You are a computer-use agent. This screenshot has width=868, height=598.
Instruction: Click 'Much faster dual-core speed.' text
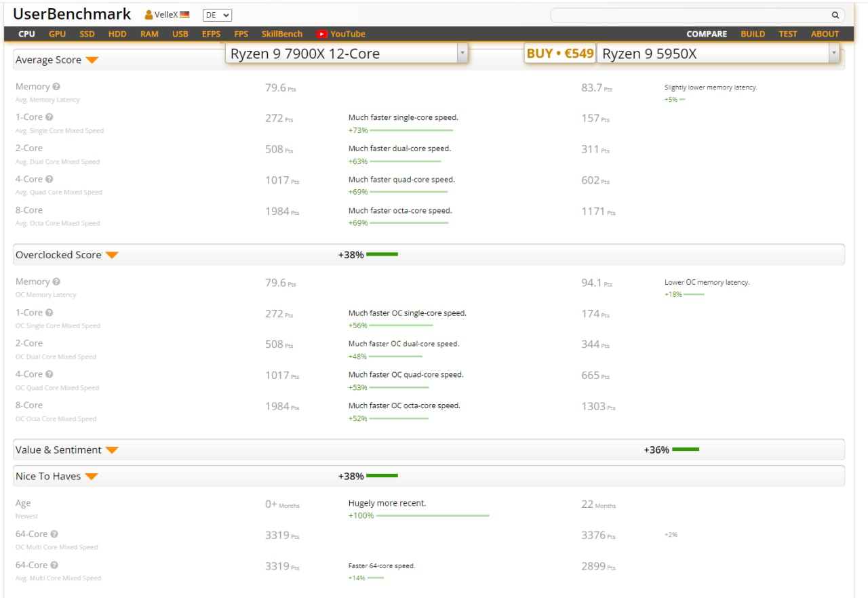[399, 148]
